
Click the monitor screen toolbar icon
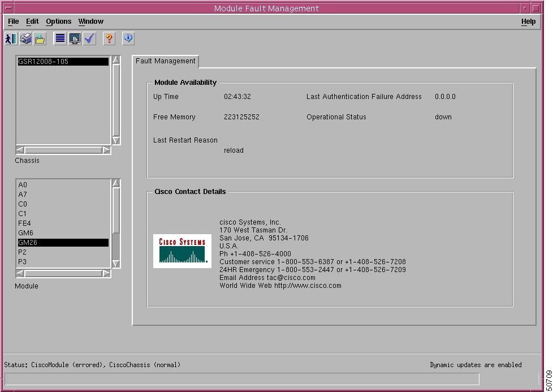75,38
